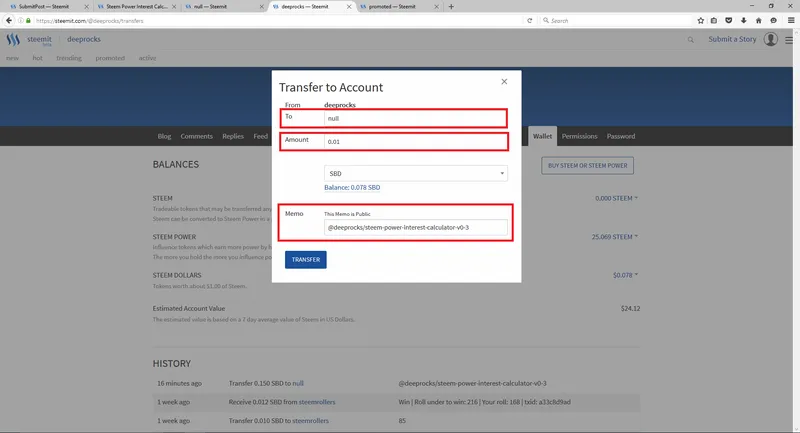Click the Submit a Story link

(x=732, y=39)
